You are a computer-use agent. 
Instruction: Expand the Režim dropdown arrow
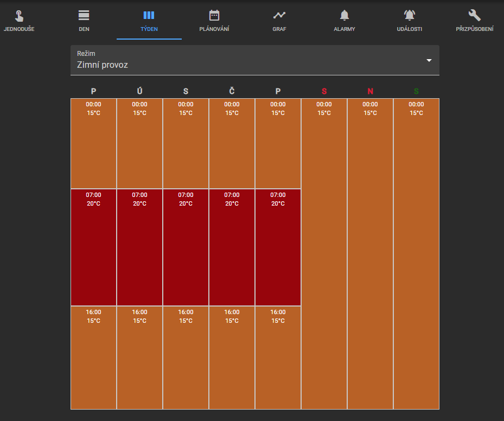429,60
